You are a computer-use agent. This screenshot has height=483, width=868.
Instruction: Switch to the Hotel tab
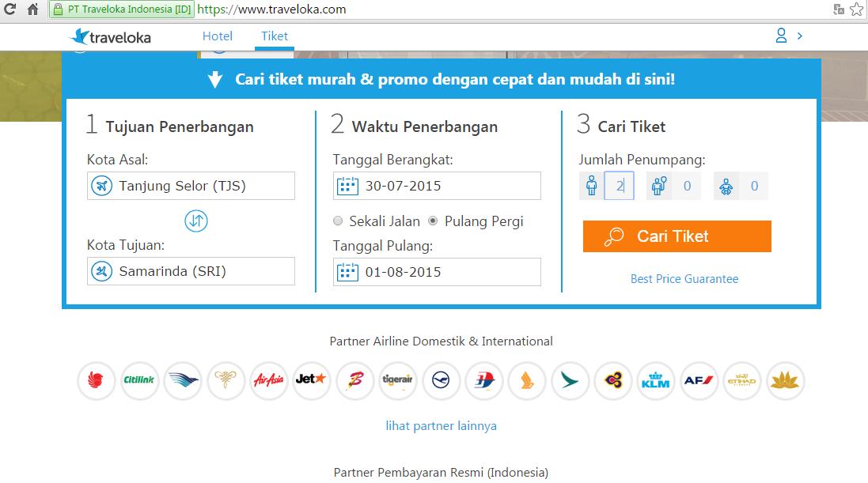[x=218, y=36]
